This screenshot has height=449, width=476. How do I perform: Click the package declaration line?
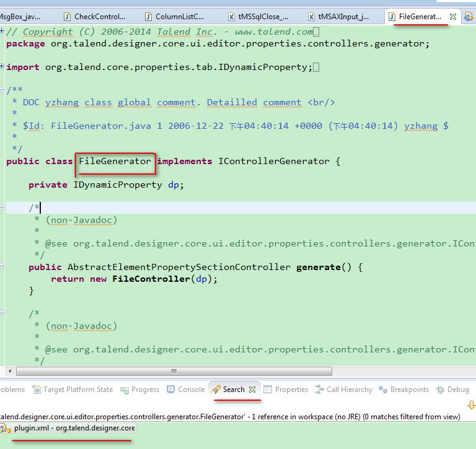pos(218,44)
